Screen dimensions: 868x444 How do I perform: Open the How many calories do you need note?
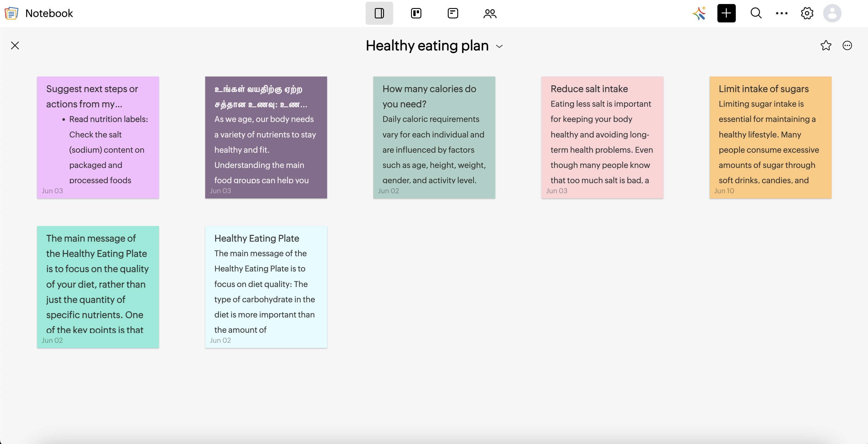tap(434, 137)
